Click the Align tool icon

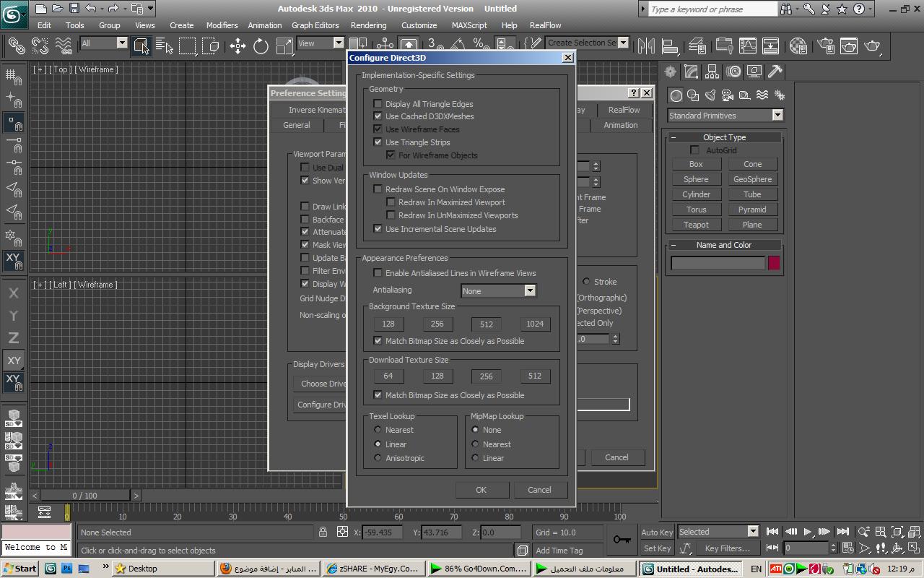pyautogui.click(x=670, y=46)
